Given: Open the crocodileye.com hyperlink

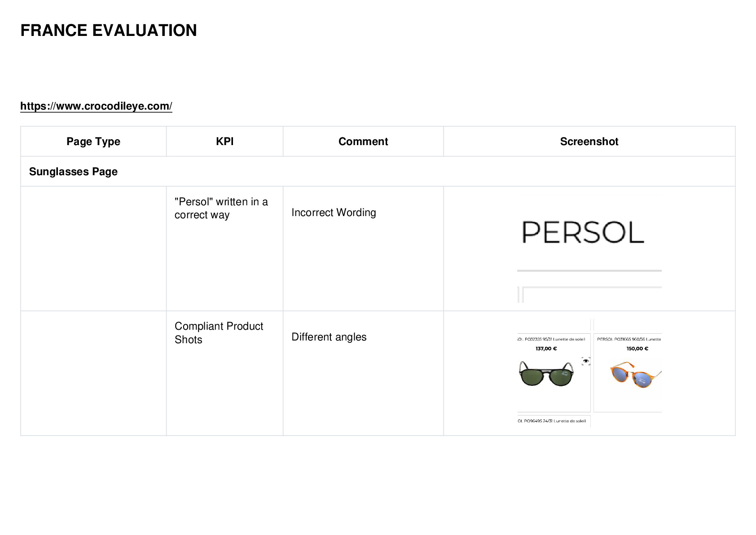Looking at the screenshot, I should point(96,106).
